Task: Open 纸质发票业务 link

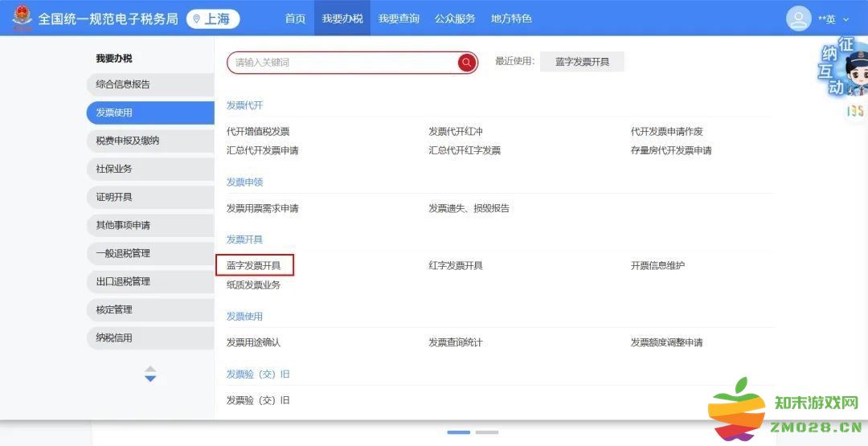Action: click(x=253, y=285)
